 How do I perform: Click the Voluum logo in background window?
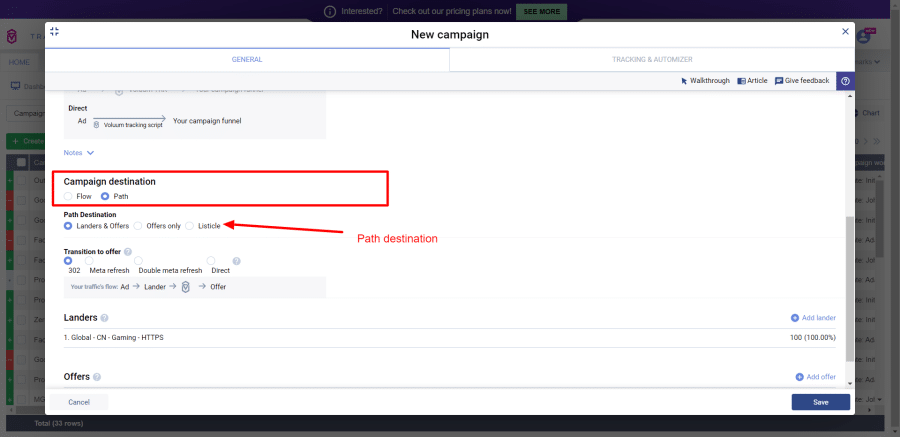tap(12, 36)
